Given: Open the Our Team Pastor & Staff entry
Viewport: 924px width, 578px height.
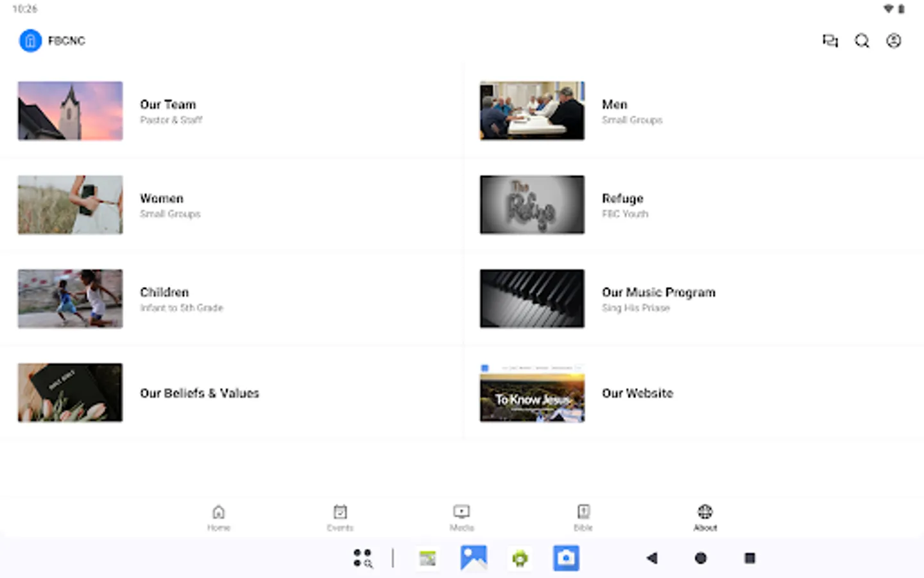Looking at the screenshot, I should [x=168, y=110].
